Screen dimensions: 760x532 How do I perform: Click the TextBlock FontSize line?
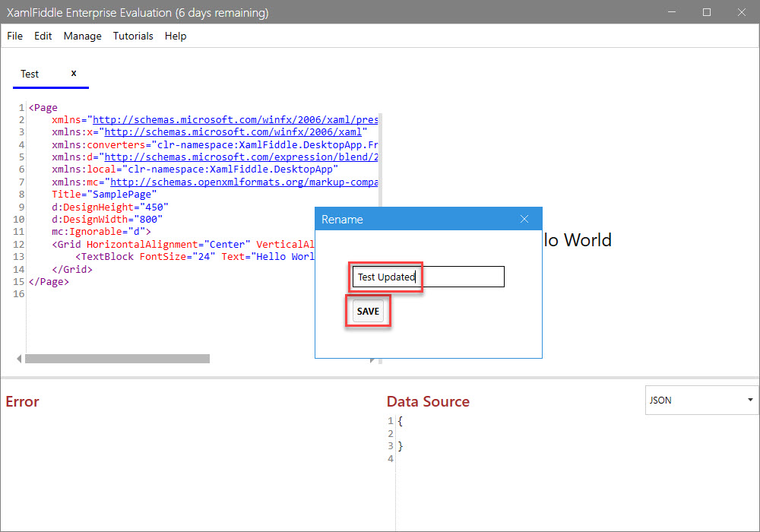pyautogui.click(x=195, y=257)
